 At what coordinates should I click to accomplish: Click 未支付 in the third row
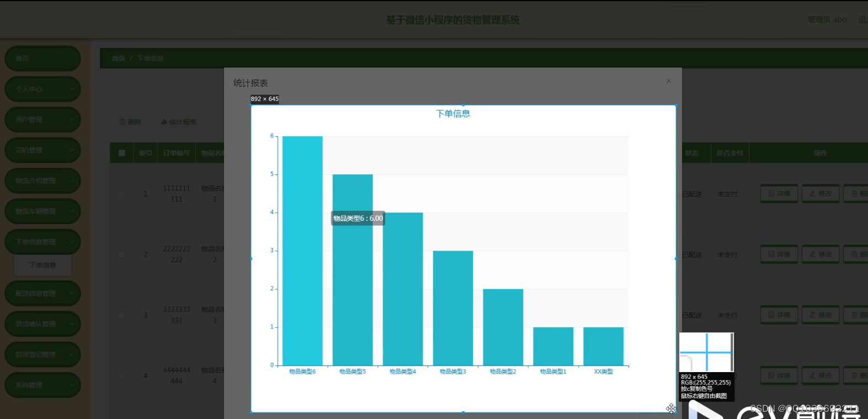[727, 316]
